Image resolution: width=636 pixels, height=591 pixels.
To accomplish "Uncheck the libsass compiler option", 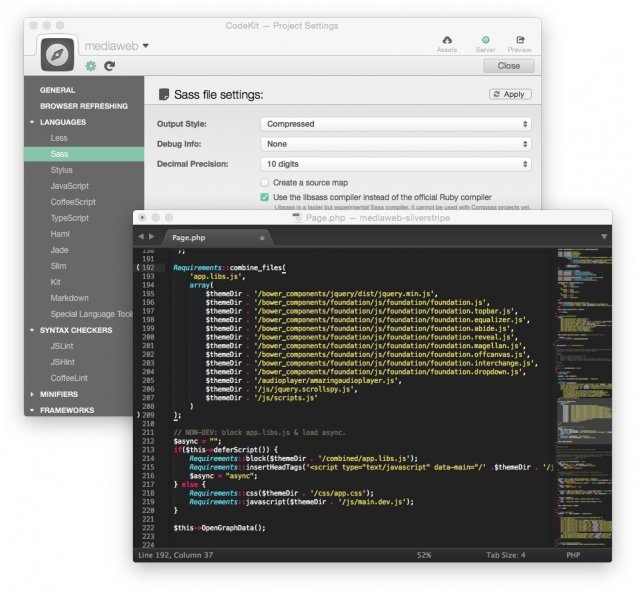I will pyautogui.click(x=264, y=197).
